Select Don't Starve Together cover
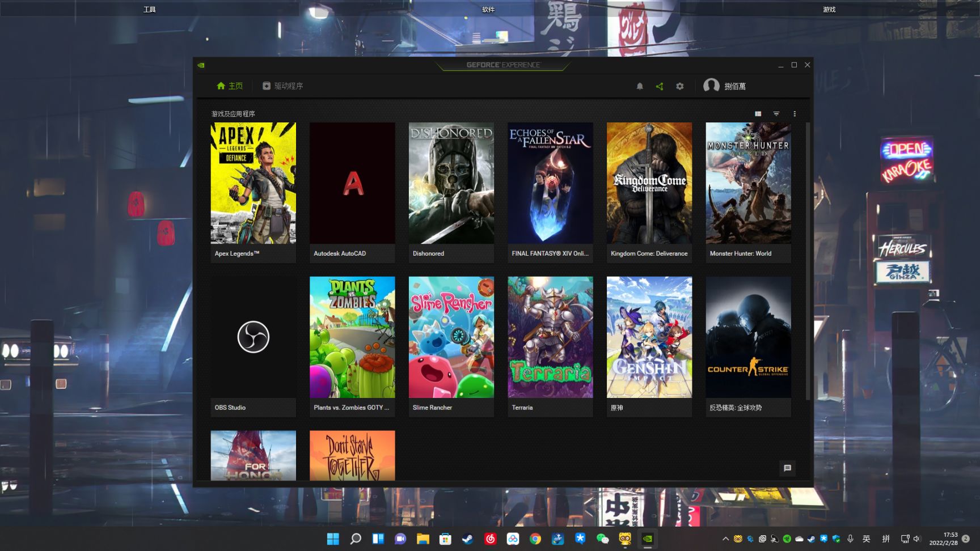This screenshot has width=980, height=551. (x=352, y=456)
